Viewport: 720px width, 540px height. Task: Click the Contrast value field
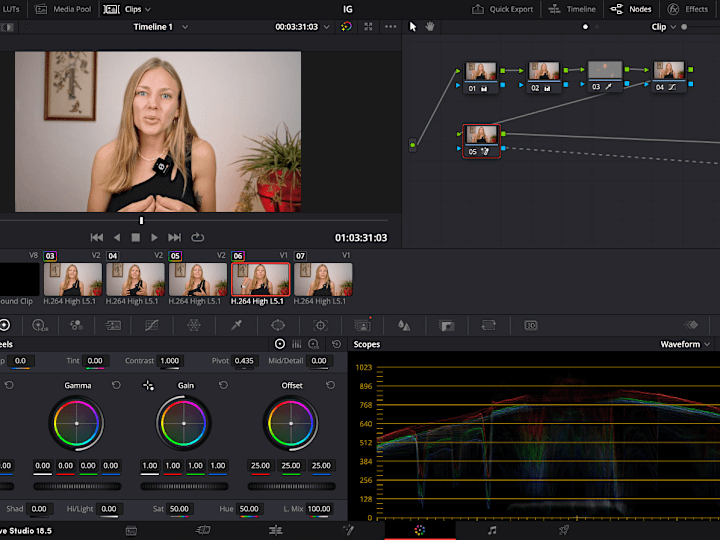pyautogui.click(x=170, y=361)
